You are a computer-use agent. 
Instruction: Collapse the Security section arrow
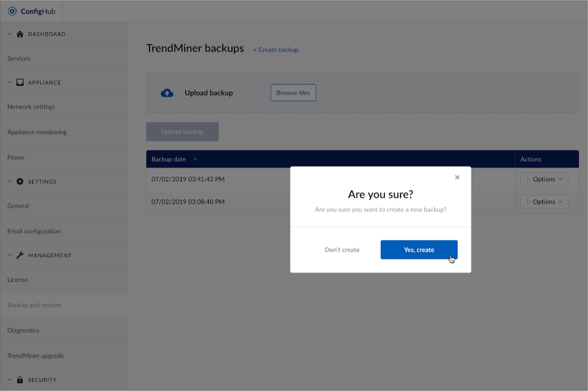click(x=10, y=380)
